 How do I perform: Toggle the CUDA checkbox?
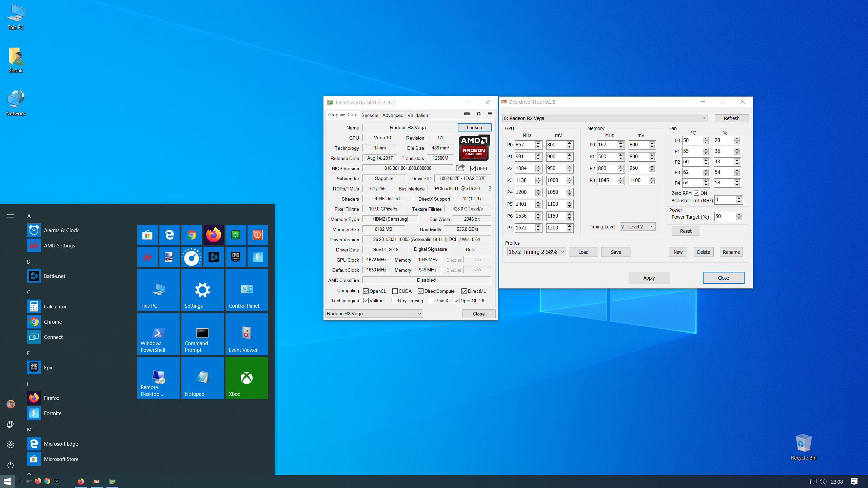(x=395, y=291)
